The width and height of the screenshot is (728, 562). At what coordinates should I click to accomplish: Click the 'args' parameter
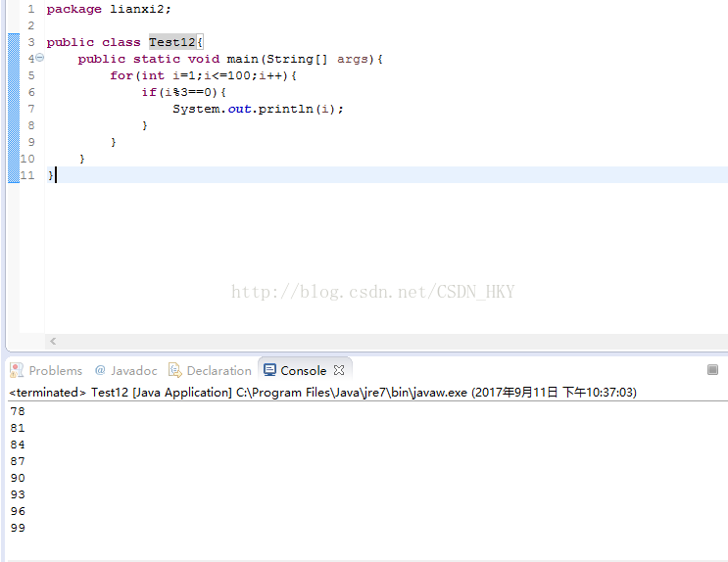click(353, 59)
